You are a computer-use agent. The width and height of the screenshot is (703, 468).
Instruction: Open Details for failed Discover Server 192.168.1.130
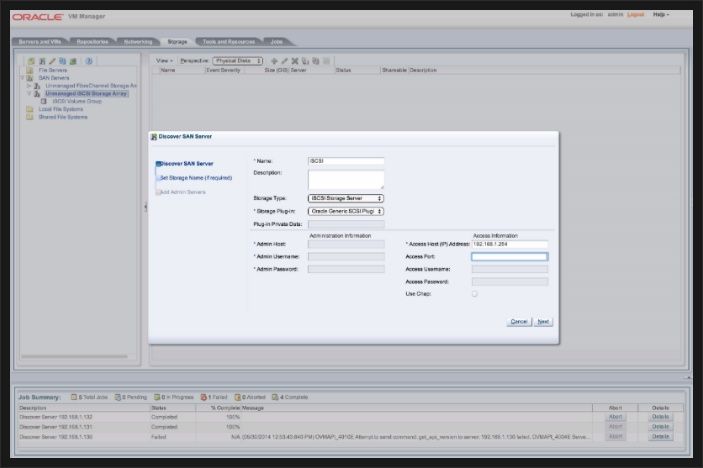coord(660,436)
